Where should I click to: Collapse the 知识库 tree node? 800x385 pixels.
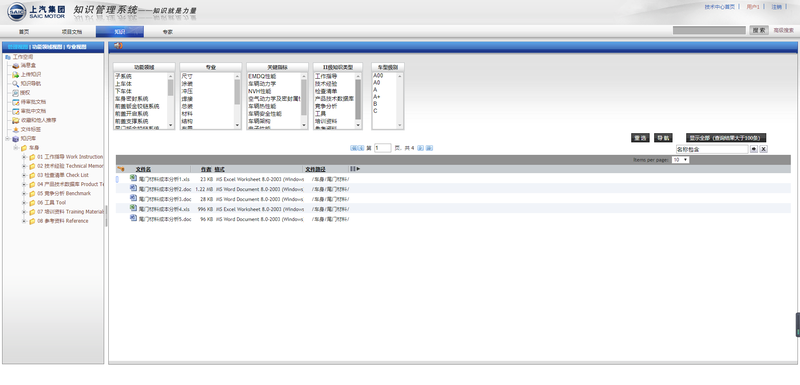[8, 139]
